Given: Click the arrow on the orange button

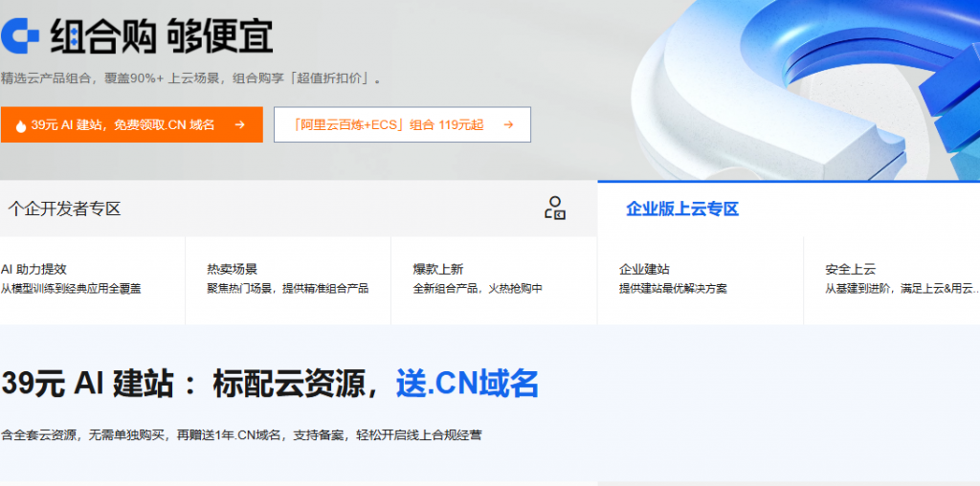Looking at the screenshot, I should (x=240, y=124).
